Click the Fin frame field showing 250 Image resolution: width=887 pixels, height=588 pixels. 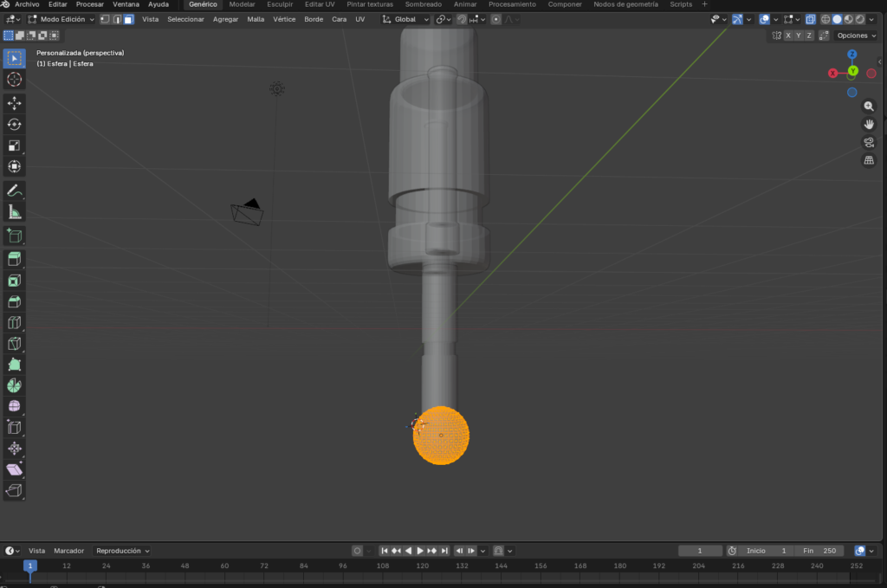click(819, 551)
